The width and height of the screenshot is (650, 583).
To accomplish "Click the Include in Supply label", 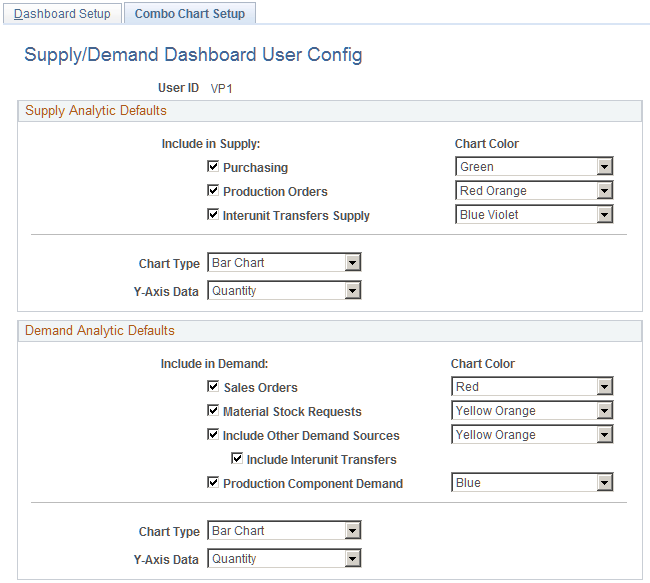I will (x=211, y=144).
